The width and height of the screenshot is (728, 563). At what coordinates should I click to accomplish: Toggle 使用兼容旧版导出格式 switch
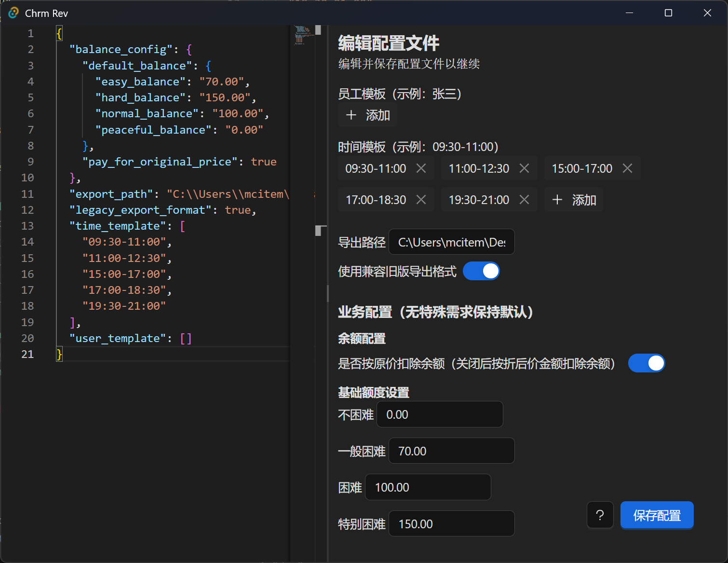(x=481, y=271)
